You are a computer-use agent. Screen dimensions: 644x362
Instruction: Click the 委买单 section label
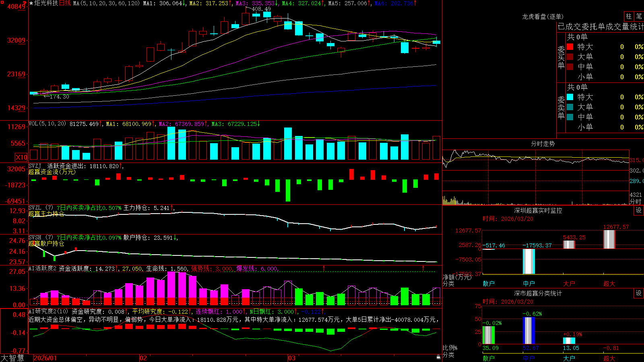561,58
